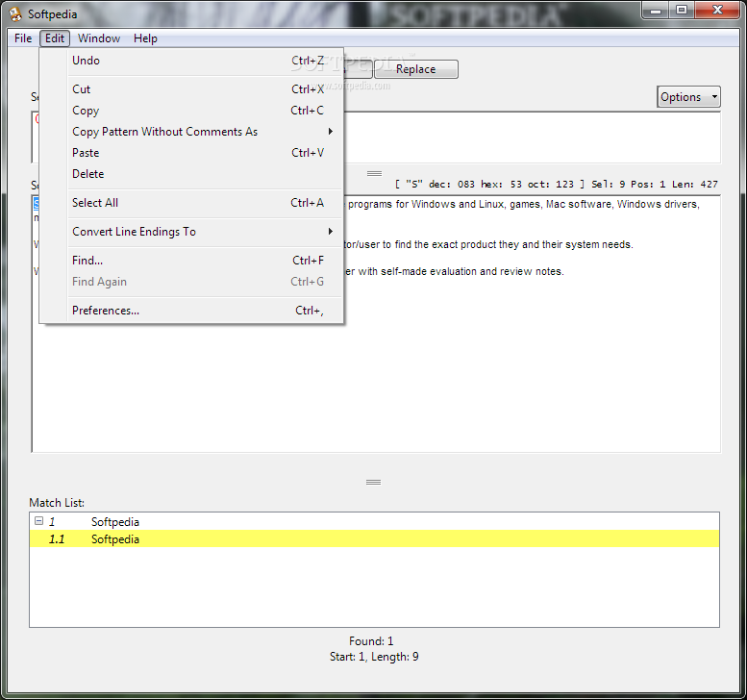This screenshot has height=700, width=747.
Task: Open the Window menu
Action: point(99,38)
